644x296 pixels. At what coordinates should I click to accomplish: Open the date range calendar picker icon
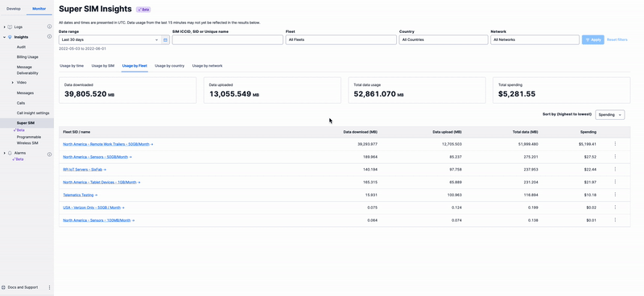(x=166, y=40)
